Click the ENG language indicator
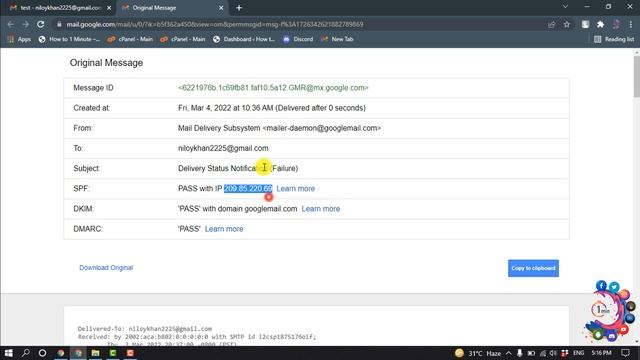Image resolution: width=640 pixels, height=360 pixels. (578, 353)
